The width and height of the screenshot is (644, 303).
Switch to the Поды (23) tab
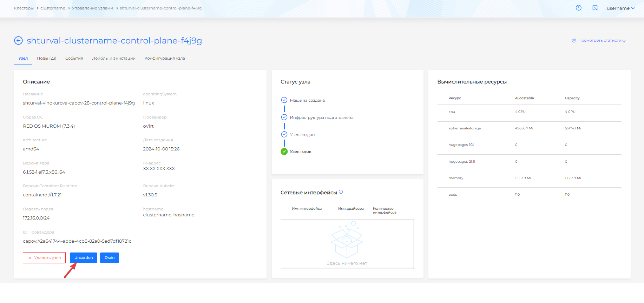[46, 58]
